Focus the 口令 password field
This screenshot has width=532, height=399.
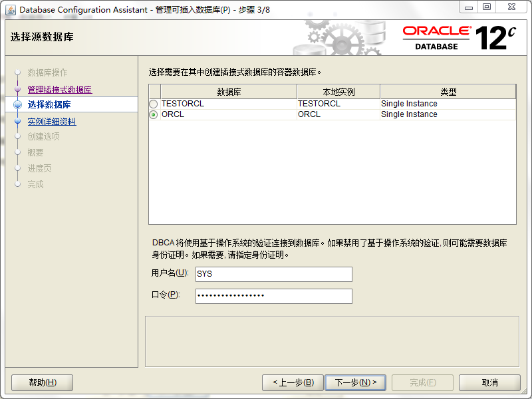click(274, 296)
